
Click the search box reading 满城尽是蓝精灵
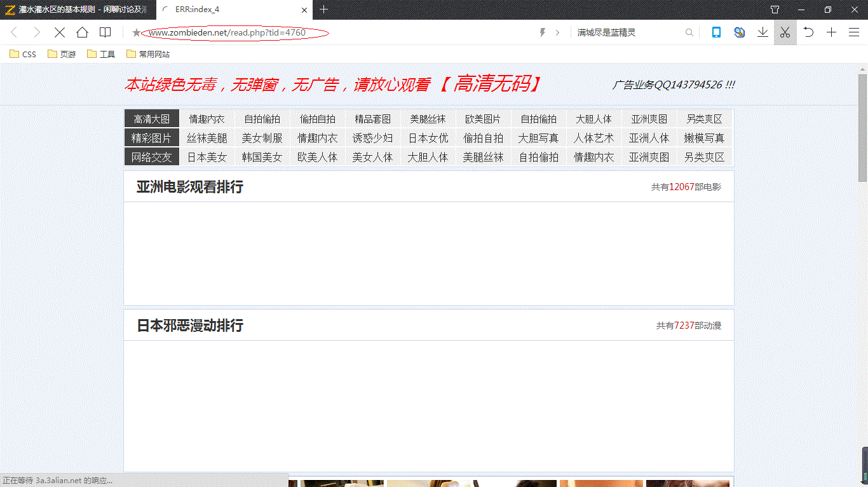[x=629, y=32]
